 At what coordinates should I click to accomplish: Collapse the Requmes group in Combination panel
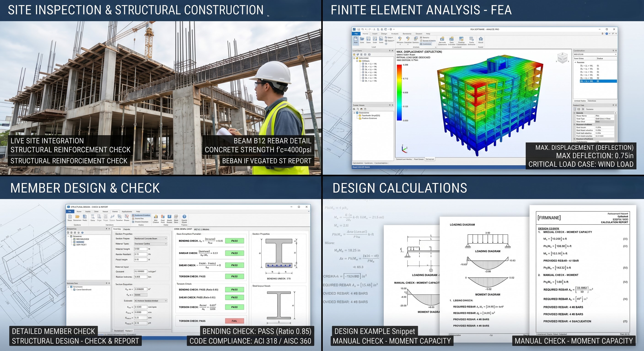pos(575,62)
